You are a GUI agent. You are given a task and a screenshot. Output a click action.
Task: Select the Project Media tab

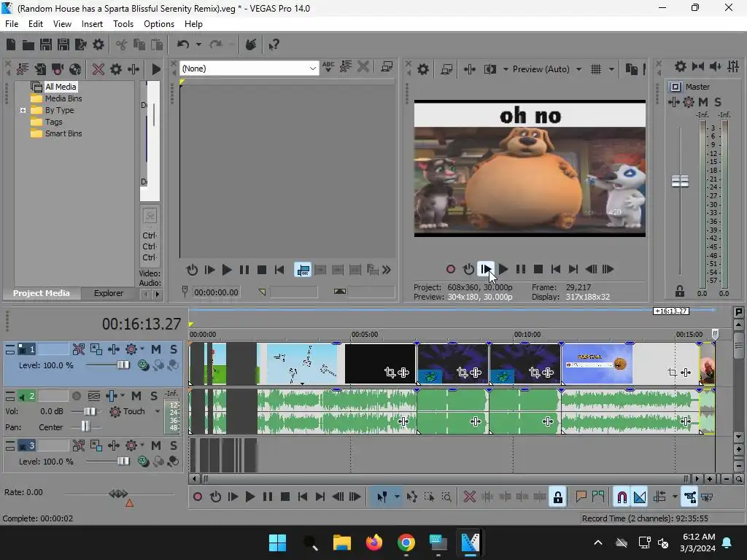[x=42, y=293]
